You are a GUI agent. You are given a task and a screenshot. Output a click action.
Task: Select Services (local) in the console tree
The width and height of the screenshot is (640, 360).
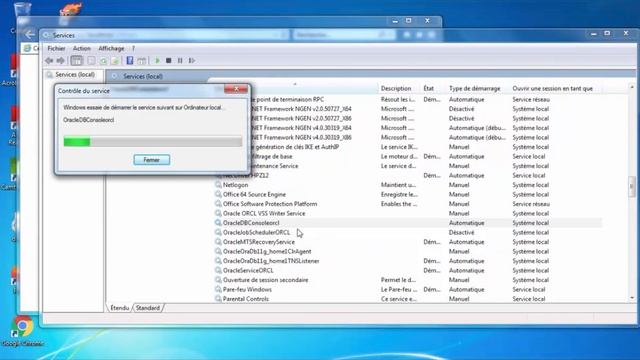75,75
